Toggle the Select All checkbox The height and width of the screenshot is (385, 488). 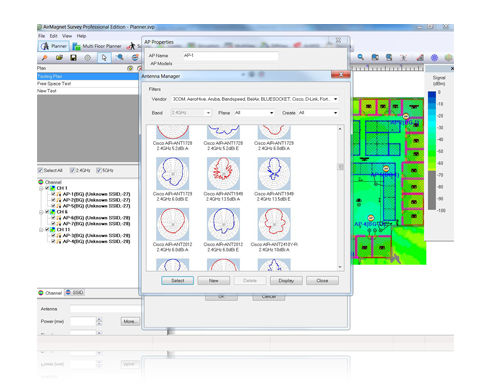click(x=40, y=170)
